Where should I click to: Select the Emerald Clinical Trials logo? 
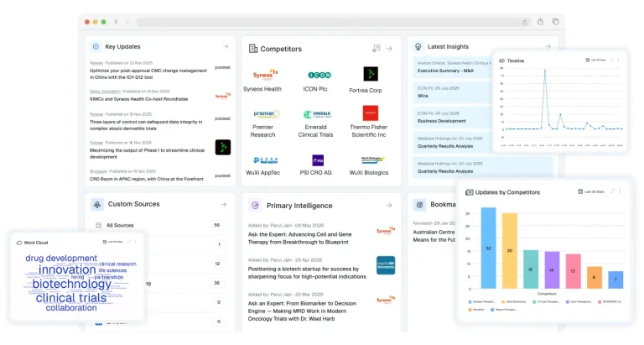[x=317, y=114]
